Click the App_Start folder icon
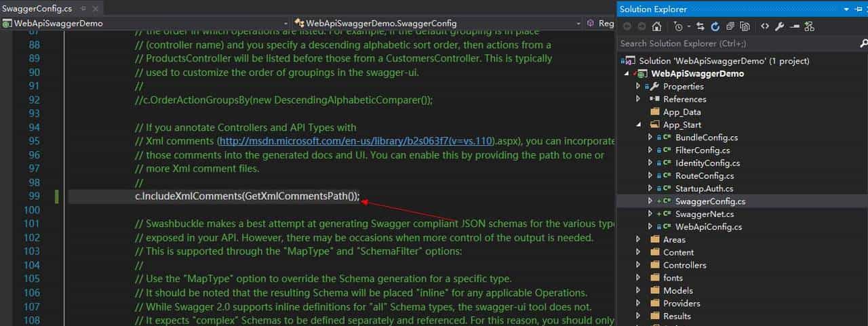This screenshot has width=868, height=326. 655,125
